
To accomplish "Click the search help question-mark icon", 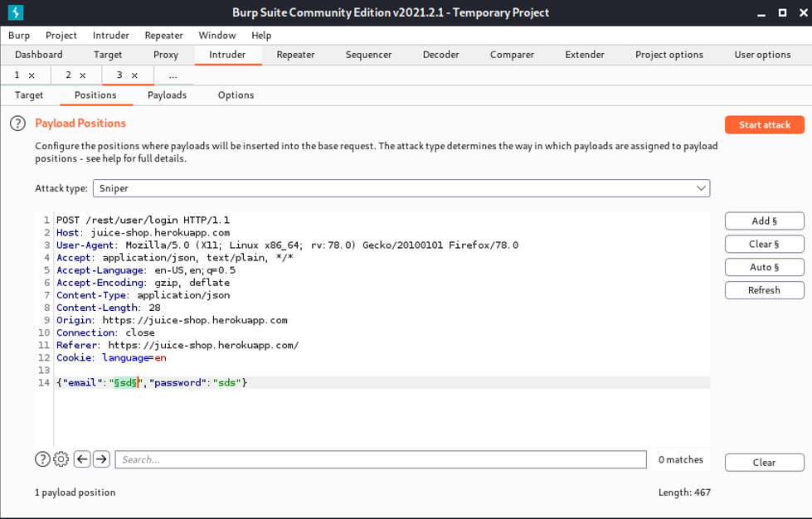I will tap(42, 459).
